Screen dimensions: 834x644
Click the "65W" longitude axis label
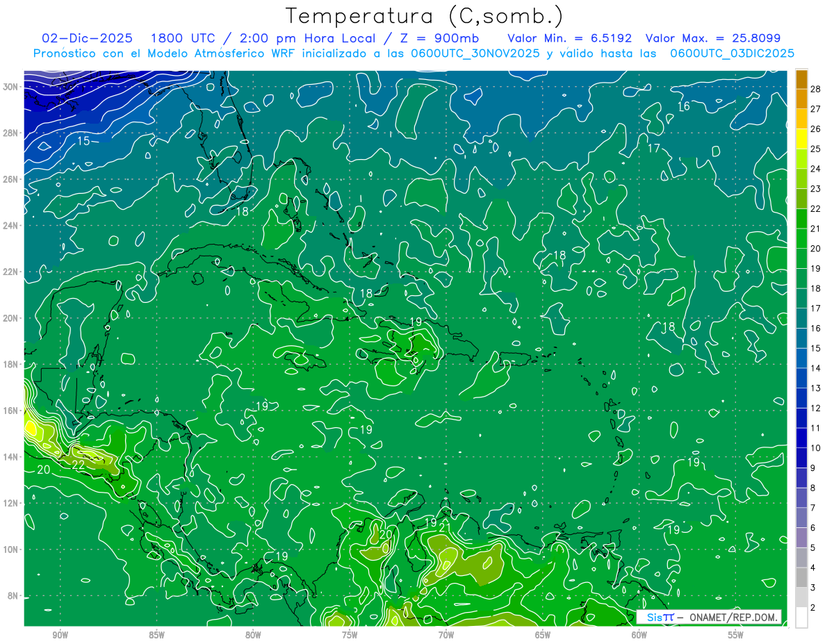(543, 635)
